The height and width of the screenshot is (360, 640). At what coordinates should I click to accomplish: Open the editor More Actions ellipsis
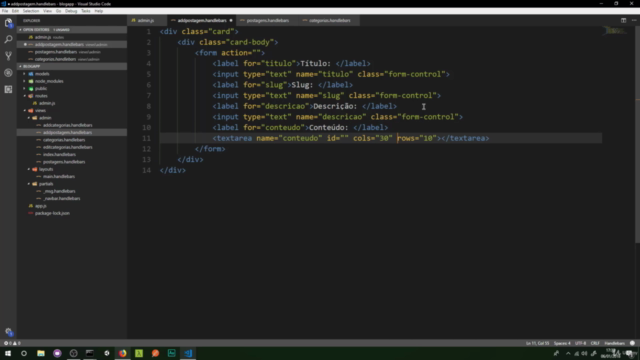(x=634, y=20)
